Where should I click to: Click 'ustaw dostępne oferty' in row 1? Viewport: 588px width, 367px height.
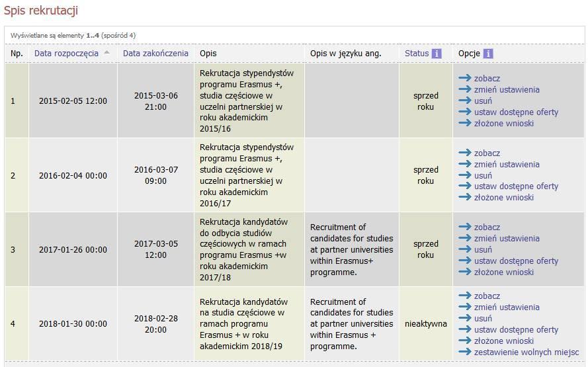516,112
